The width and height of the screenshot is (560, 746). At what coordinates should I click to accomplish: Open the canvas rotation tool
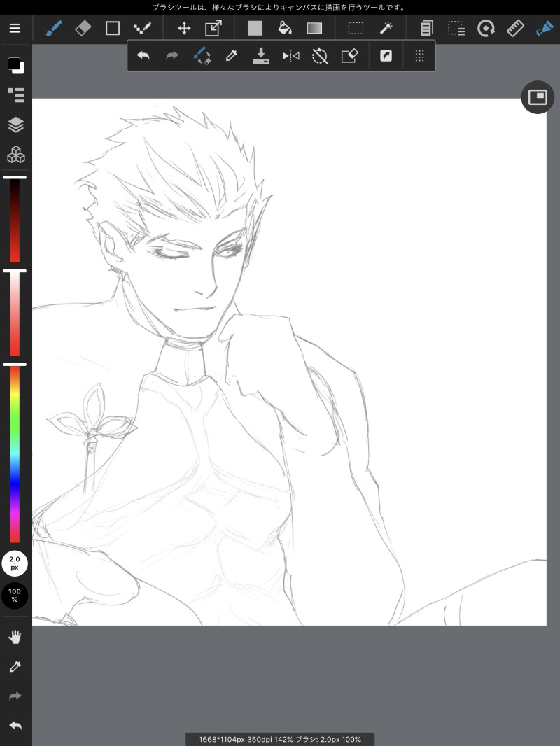(486, 29)
